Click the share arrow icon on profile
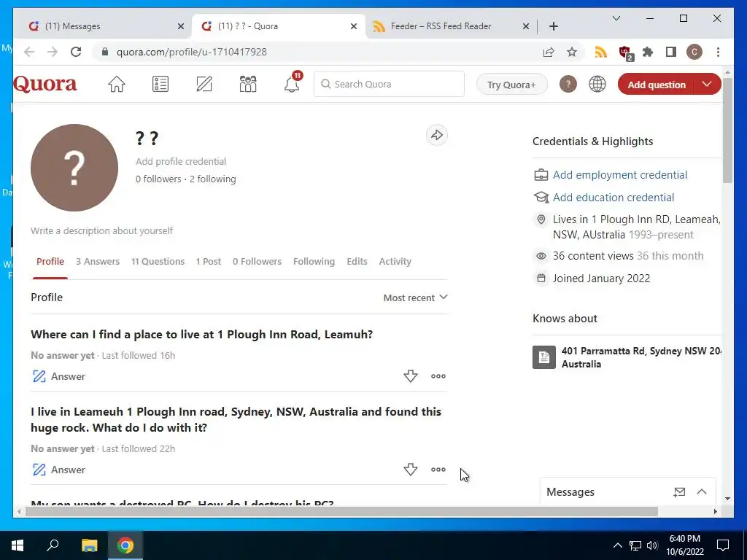Viewport: 747px width, 560px height. (x=437, y=135)
